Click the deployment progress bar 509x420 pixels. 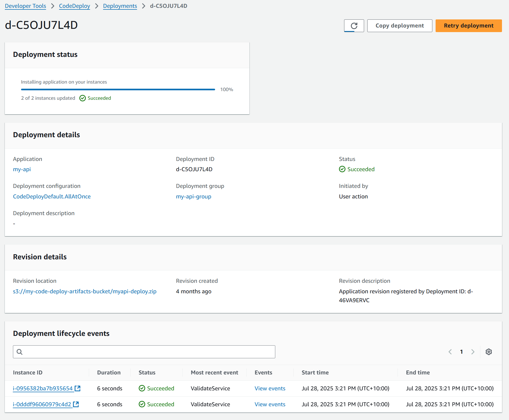coord(118,89)
